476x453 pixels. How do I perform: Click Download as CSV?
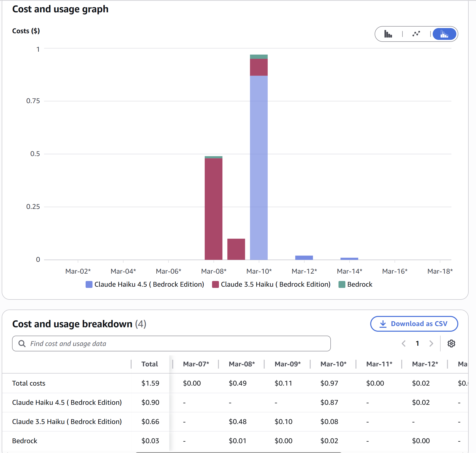coord(414,324)
